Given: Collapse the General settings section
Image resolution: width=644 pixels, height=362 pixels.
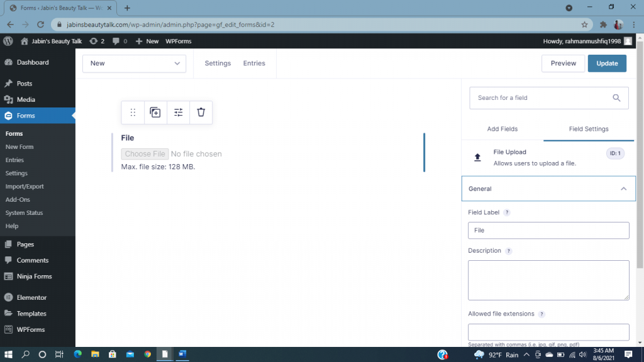Looking at the screenshot, I should [548, 189].
